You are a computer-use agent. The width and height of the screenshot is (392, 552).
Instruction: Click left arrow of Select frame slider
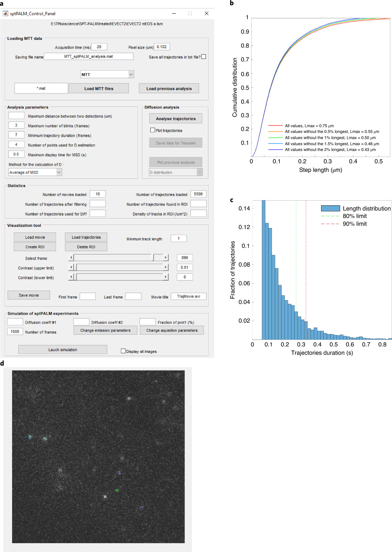tap(71, 257)
